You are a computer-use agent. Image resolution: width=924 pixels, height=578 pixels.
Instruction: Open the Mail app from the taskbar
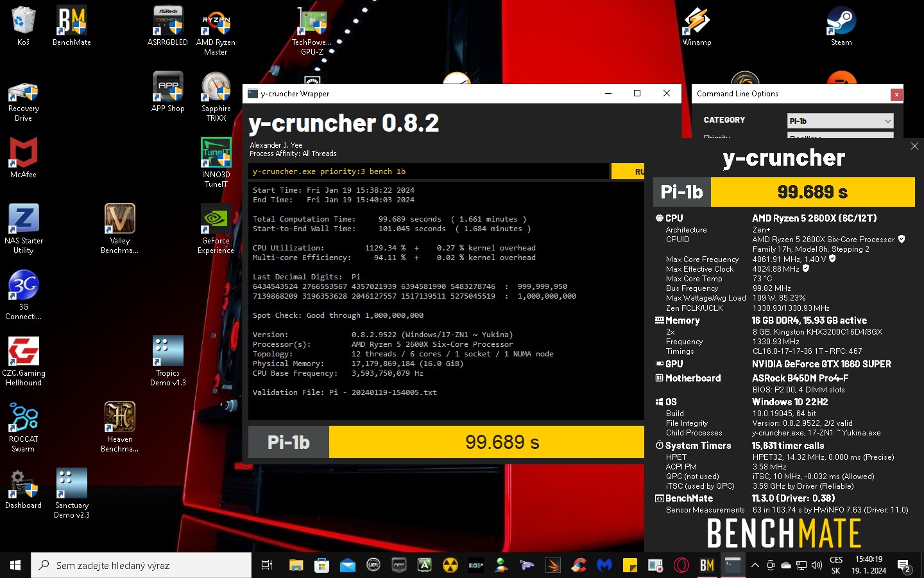pos(347,565)
